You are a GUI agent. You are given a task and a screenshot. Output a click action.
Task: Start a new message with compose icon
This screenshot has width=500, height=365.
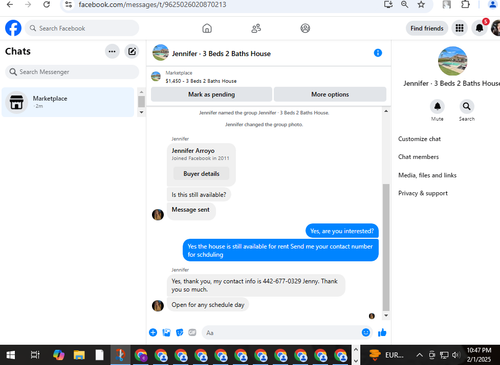click(132, 51)
